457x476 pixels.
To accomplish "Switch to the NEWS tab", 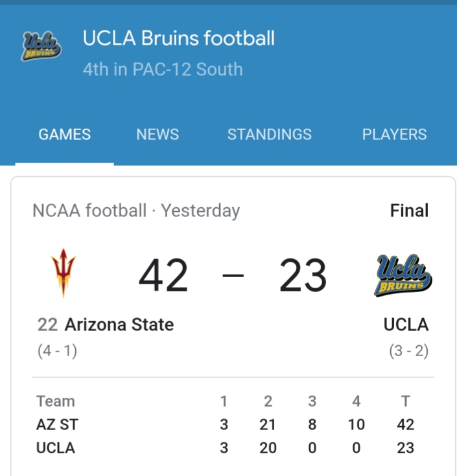I will [x=158, y=135].
